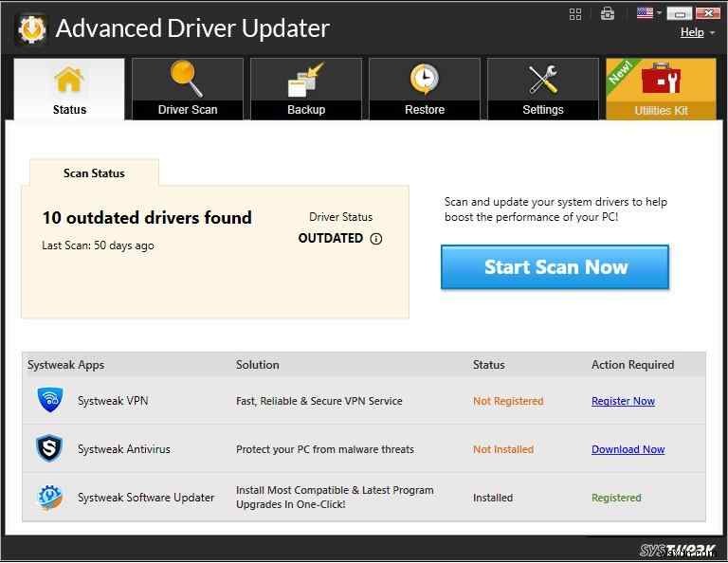Click 'Protect your PC from malware threats' text
The height and width of the screenshot is (563, 728).
coord(325,449)
